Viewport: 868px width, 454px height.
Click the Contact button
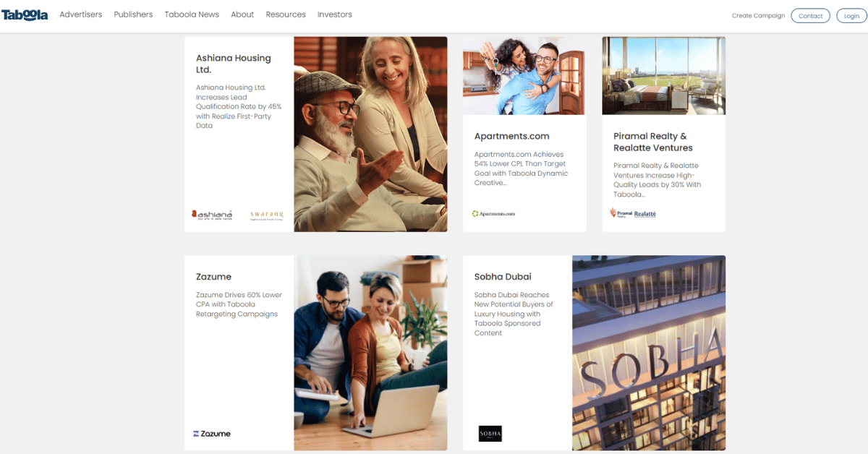pos(811,15)
